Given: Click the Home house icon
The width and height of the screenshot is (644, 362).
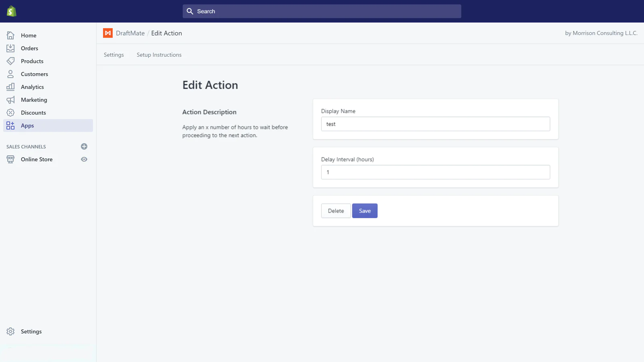Looking at the screenshot, I should (10, 35).
